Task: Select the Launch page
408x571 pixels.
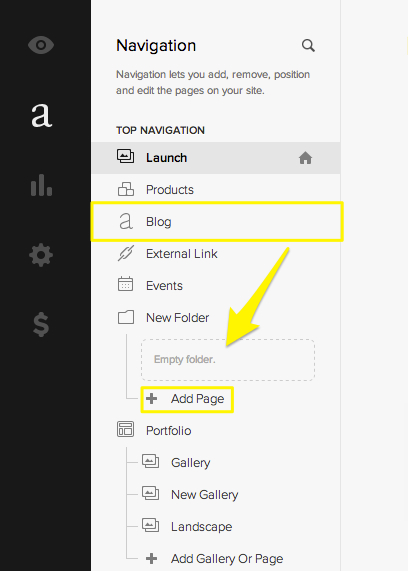Action: 216,158
